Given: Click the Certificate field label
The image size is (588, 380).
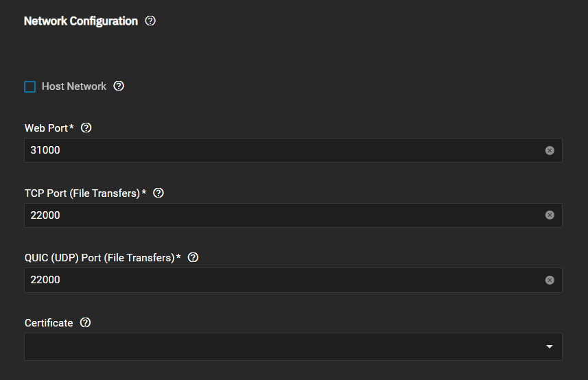Looking at the screenshot, I should click(x=49, y=323).
